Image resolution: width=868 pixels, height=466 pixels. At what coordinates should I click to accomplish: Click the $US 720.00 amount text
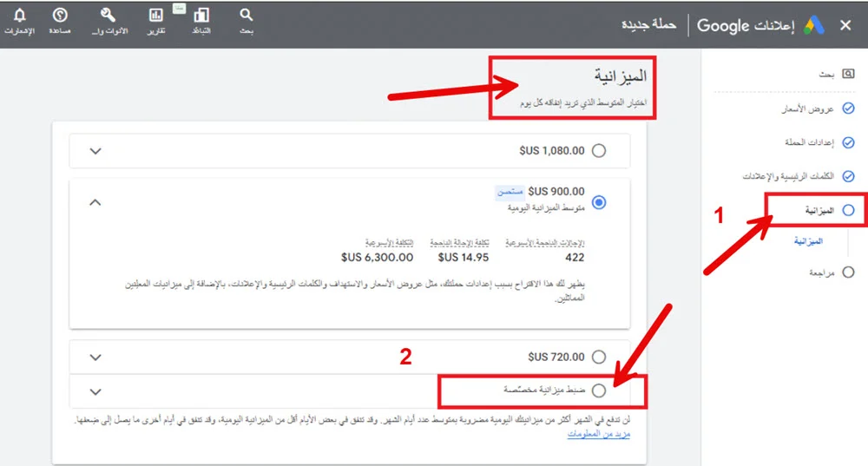click(x=556, y=357)
